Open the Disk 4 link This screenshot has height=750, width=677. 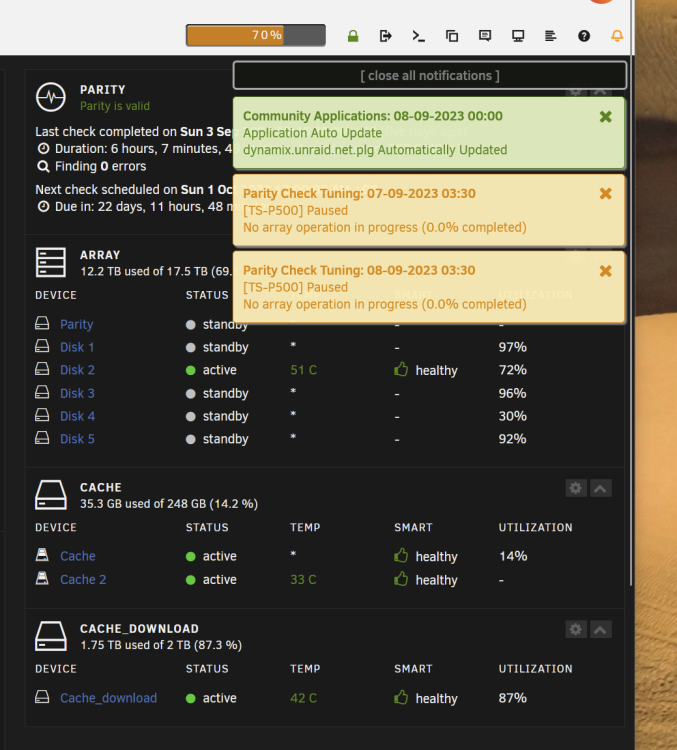click(x=78, y=416)
